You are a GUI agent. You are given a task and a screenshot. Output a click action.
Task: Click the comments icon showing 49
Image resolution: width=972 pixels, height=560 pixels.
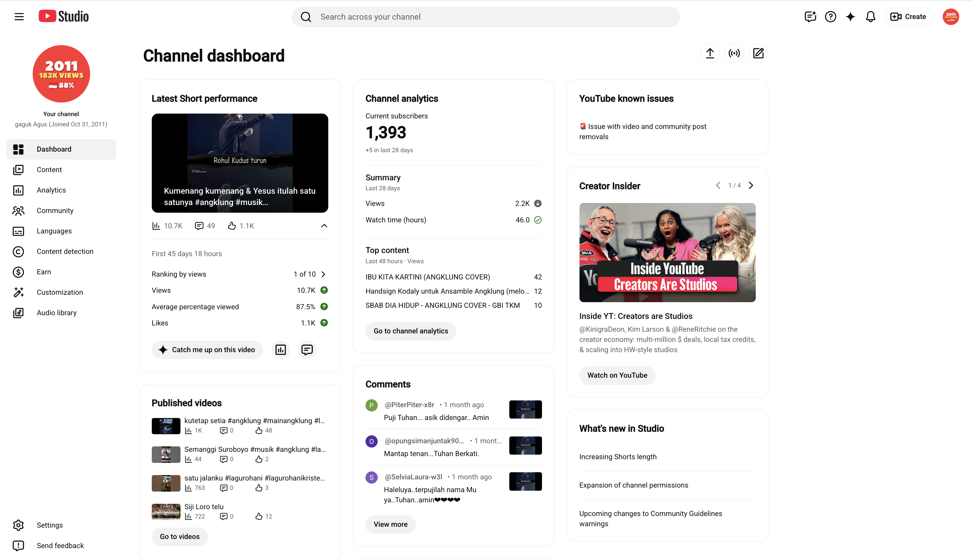point(199,226)
